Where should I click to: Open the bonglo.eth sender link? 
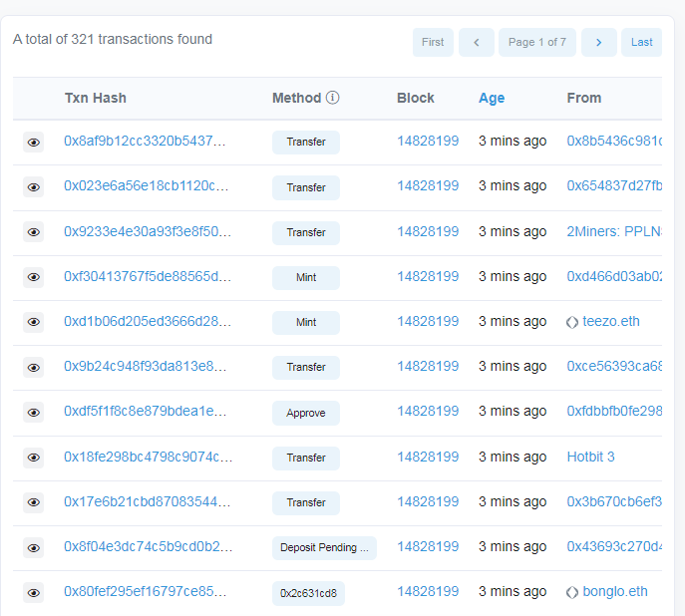tap(614, 591)
